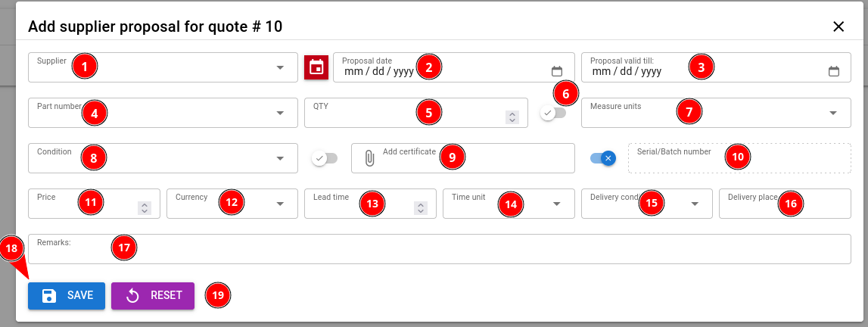Open the Currency dropdown
Image resolution: width=868 pixels, height=327 pixels.
280,204
